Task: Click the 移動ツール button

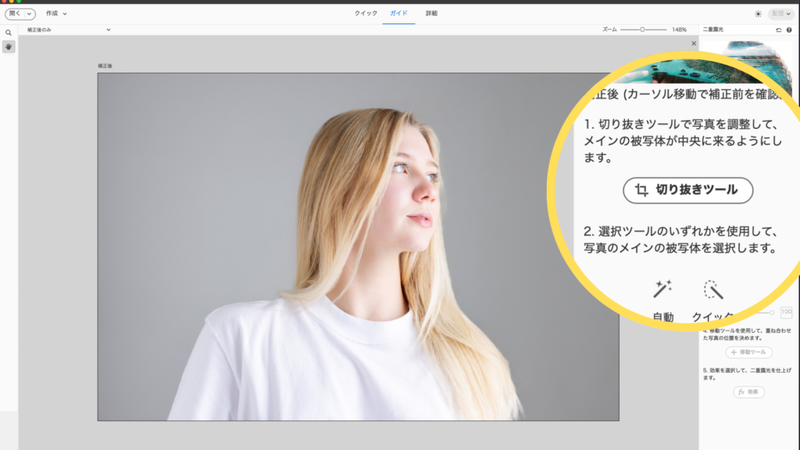Action: [749, 352]
